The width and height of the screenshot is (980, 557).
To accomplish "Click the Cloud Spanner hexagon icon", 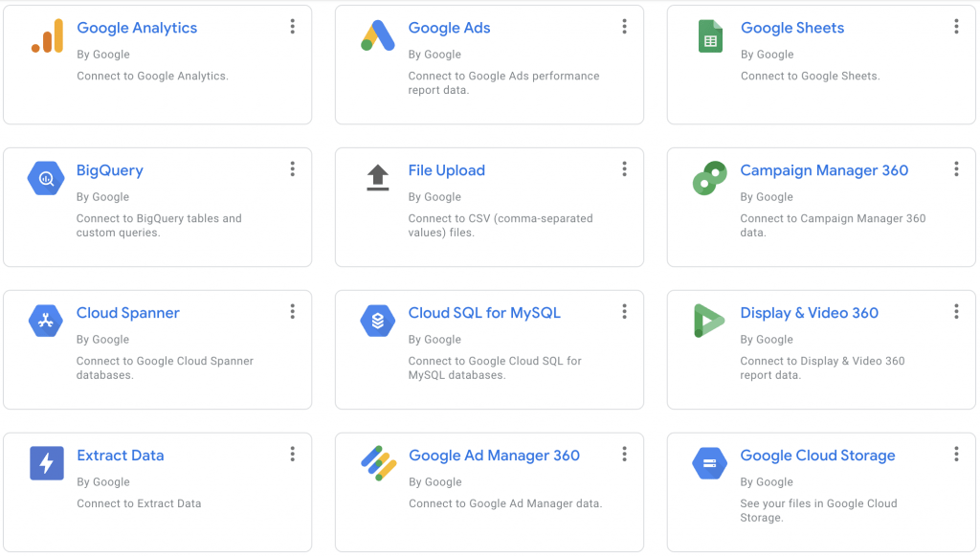I will coord(46,321).
